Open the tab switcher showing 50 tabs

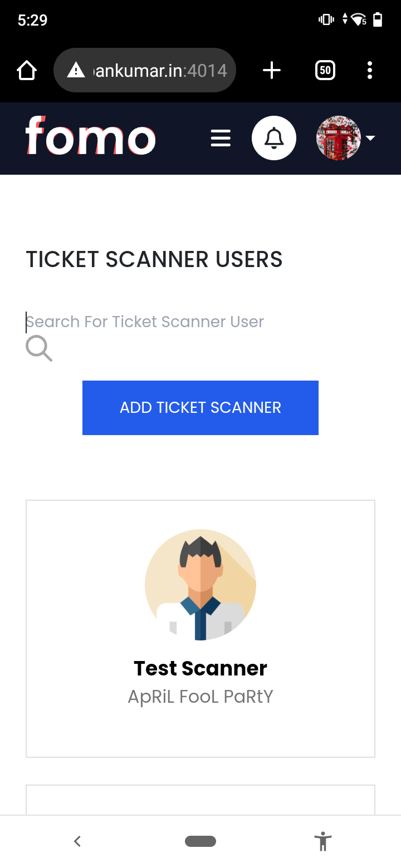325,71
